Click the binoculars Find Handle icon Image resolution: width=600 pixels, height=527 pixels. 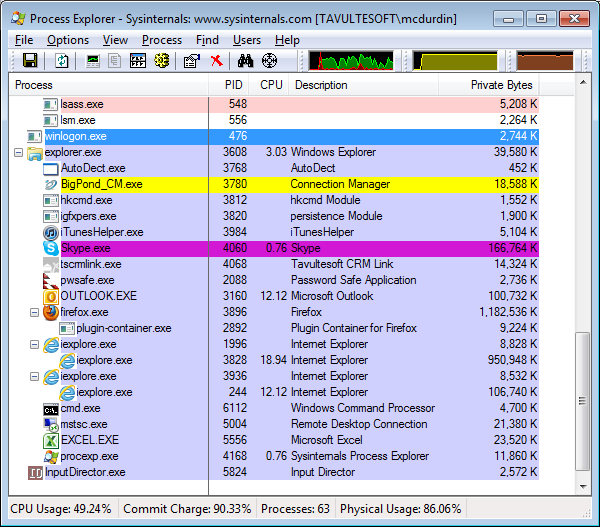coord(245,60)
